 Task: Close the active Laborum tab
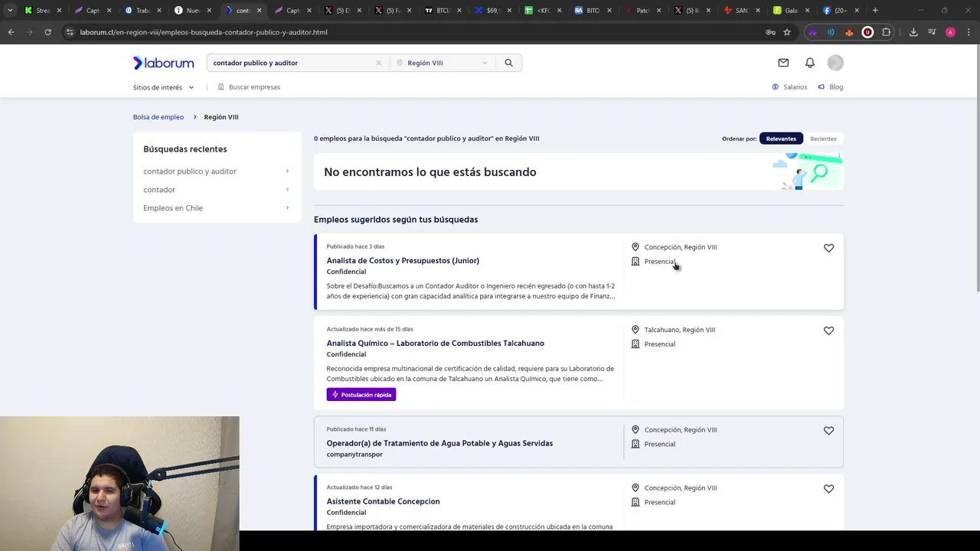point(259,11)
